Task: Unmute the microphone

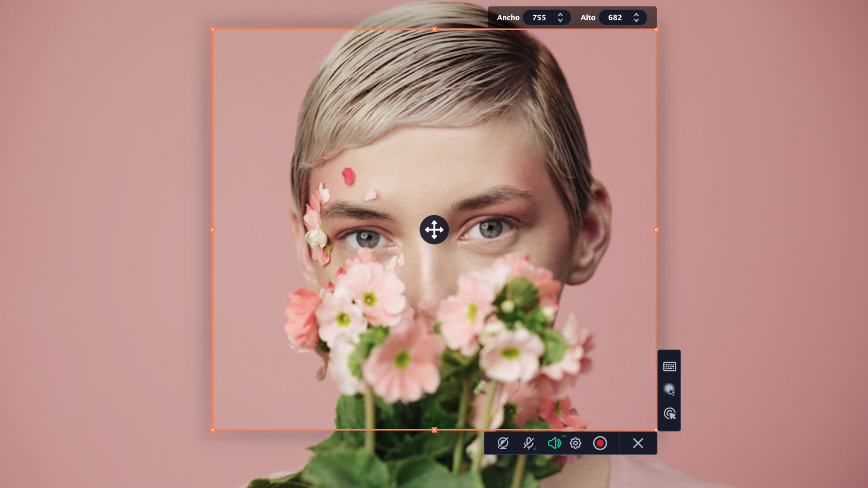Action: [528, 443]
